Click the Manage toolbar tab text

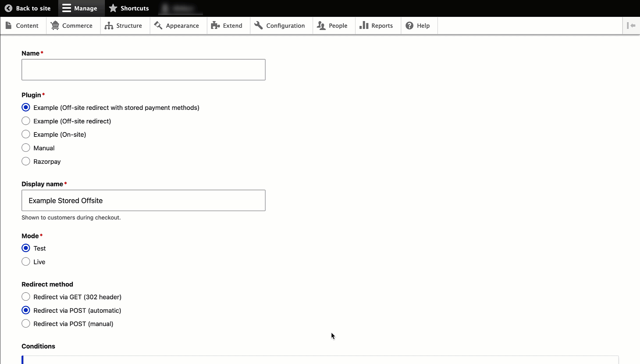point(85,8)
